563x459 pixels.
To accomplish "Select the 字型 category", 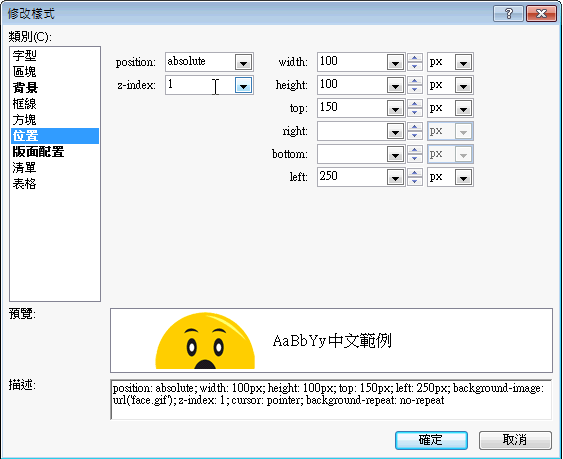I will [x=24, y=56].
